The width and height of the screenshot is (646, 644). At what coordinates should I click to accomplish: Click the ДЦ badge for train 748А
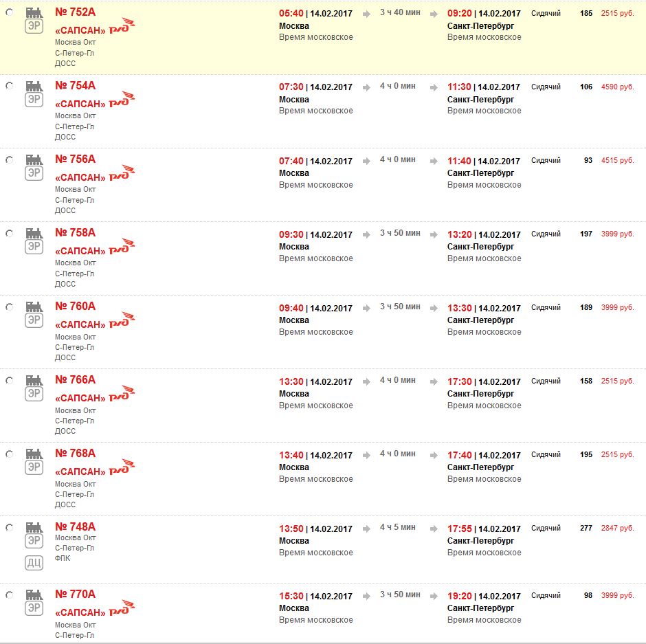[x=34, y=562]
